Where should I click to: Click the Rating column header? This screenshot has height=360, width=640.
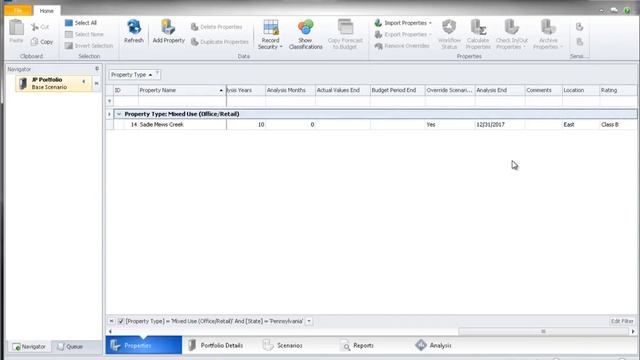(618, 90)
